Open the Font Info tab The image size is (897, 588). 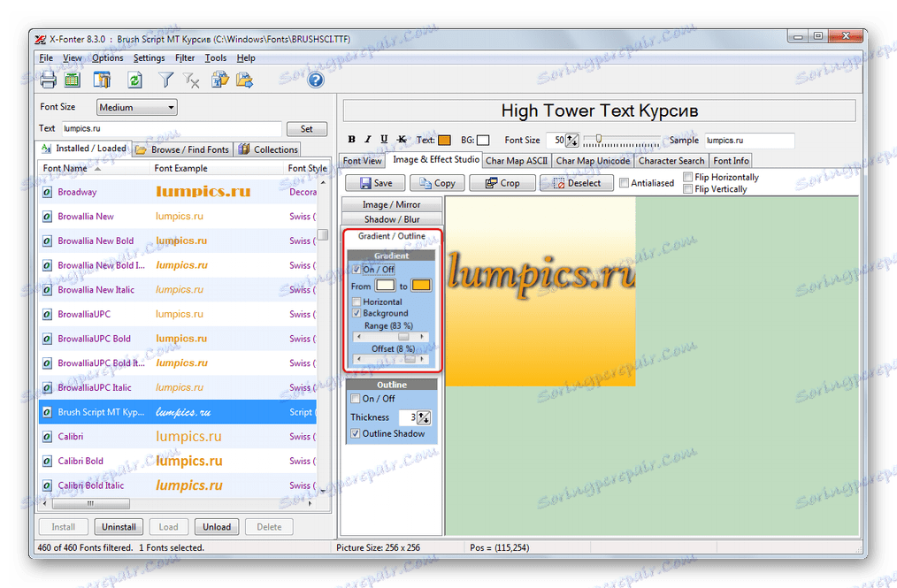coord(731,161)
